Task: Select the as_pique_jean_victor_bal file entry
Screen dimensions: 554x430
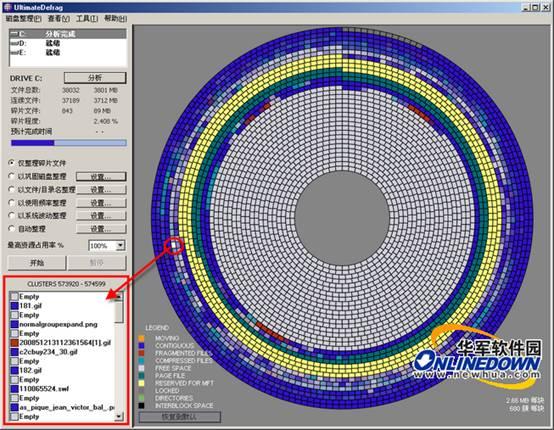Action: [x=67, y=407]
